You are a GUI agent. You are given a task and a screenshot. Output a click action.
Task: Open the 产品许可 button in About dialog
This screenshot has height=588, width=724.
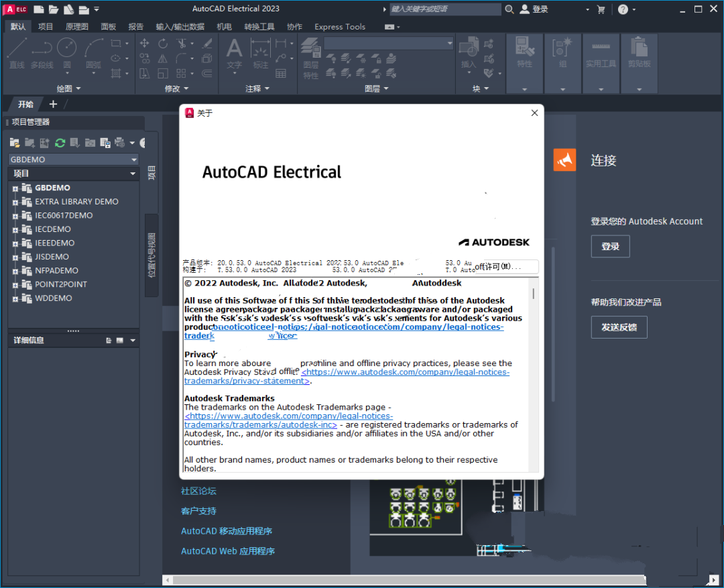[506, 267]
